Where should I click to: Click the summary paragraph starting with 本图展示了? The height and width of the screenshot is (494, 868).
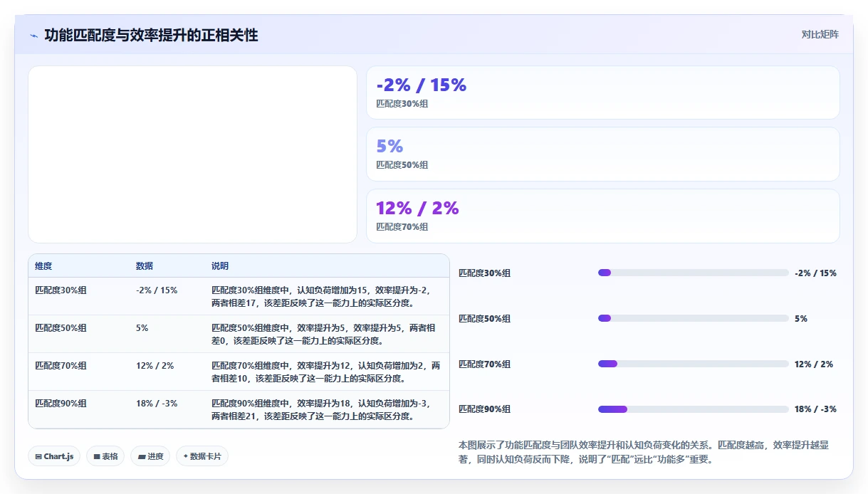pos(644,453)
